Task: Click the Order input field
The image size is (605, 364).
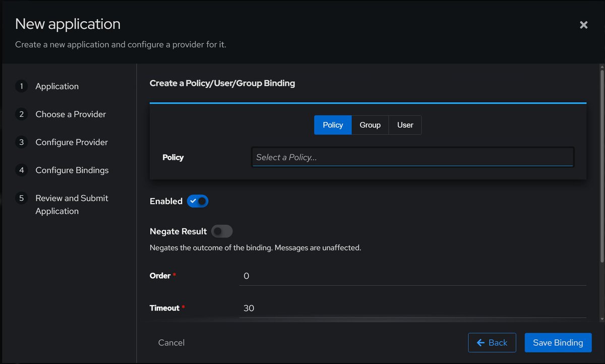Action: 413,276
